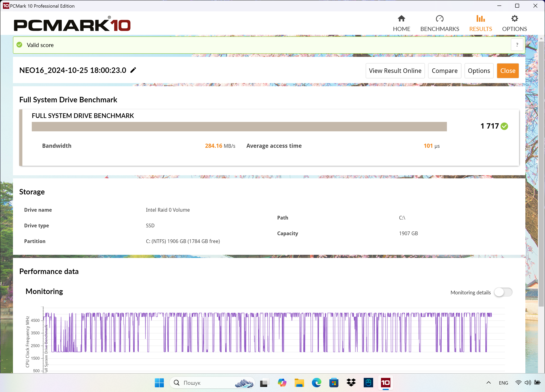Screen dimensions: 545x392
Task: Click the Valid score green checkmark icon
Action: point(19,45)
